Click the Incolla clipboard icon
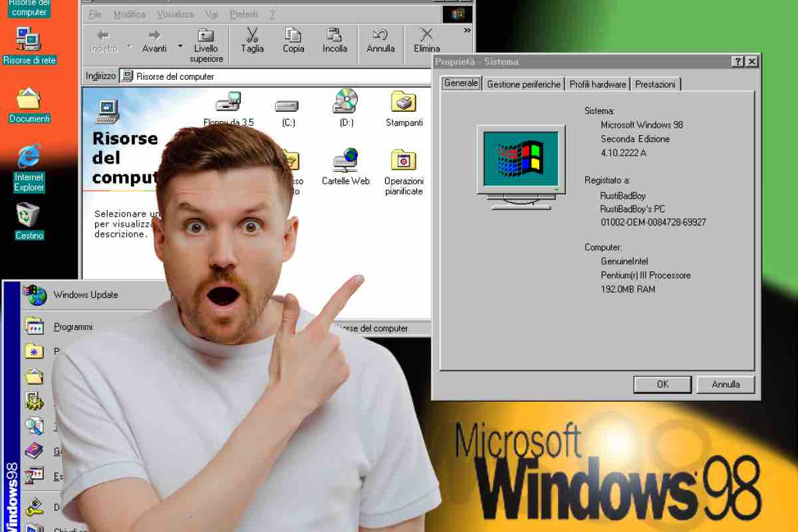This screenshot has height=532, width=798. (334, 40)
